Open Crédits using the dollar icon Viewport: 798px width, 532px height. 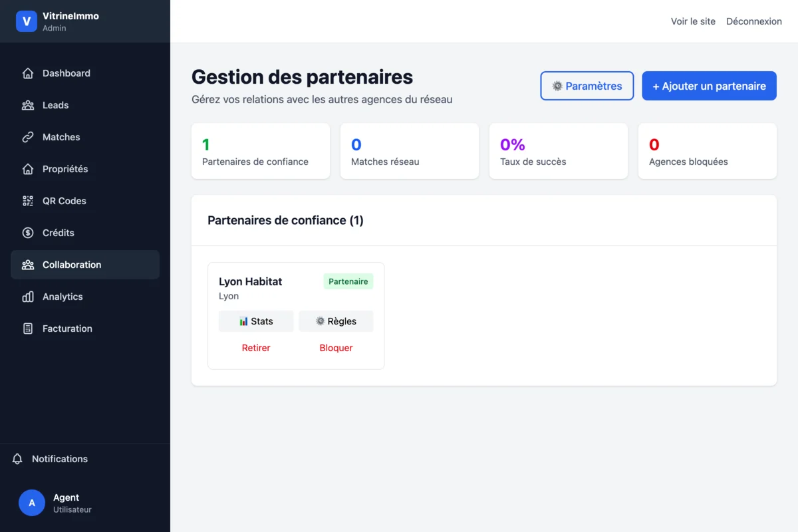click(28, 233)
